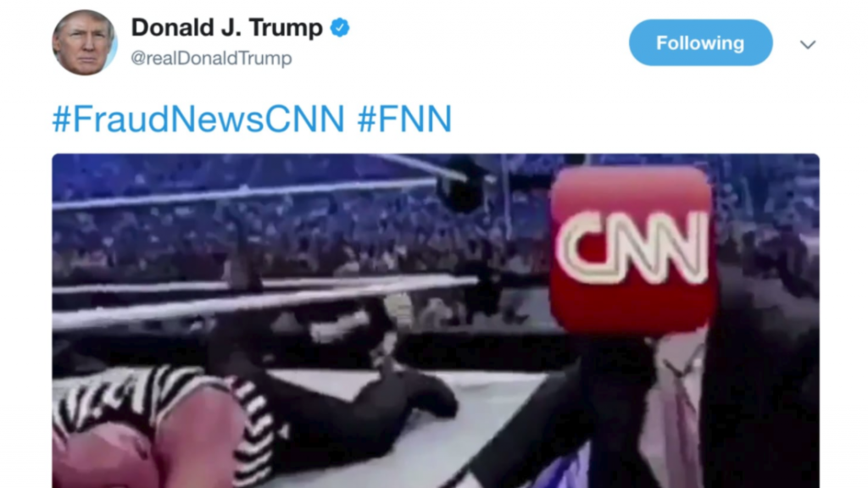Viewport: 868px width, 488px height.
Task: Open the @realDonaldTrump handle link
Action: click(x=211, y=58)
